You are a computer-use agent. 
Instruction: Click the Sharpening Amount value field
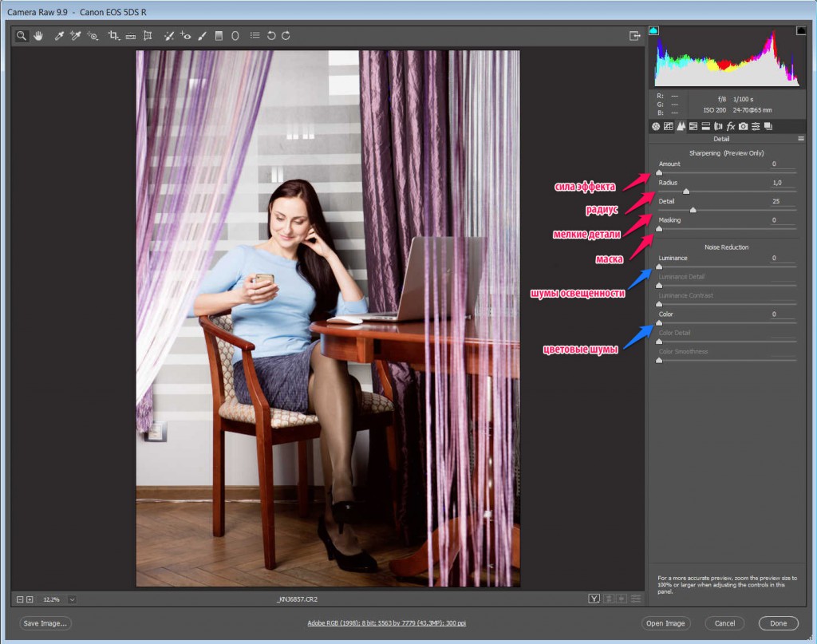pyautogui.click(x=773, y=164)
